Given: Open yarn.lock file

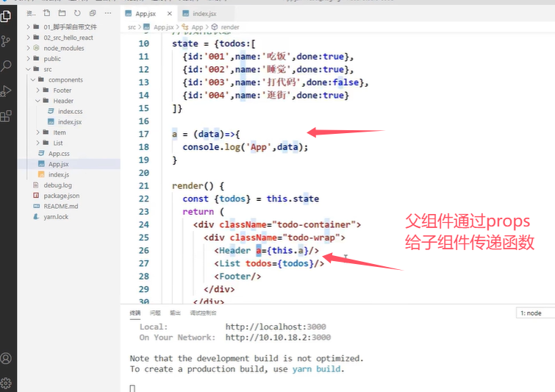Looking at the screenshot, I should 56,217.
